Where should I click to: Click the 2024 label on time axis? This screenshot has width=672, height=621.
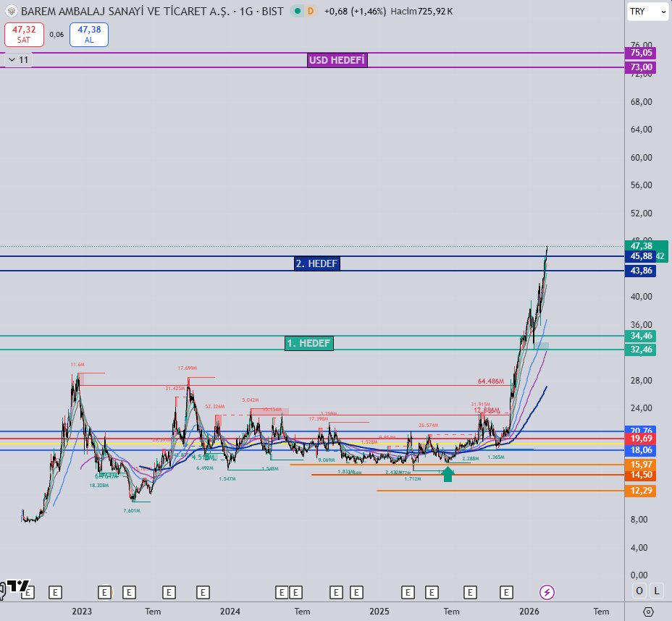point(230,612)
